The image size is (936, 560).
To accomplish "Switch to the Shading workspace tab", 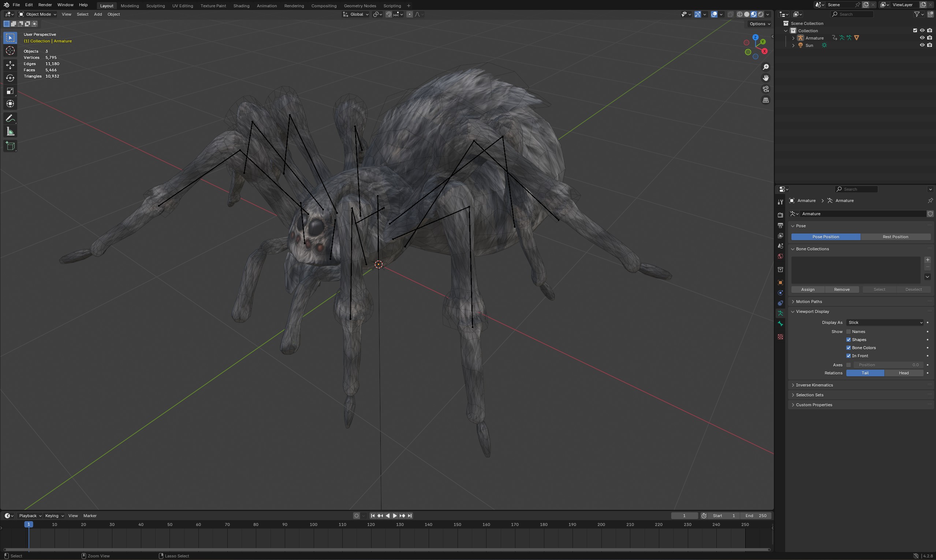I will point(241,5).
